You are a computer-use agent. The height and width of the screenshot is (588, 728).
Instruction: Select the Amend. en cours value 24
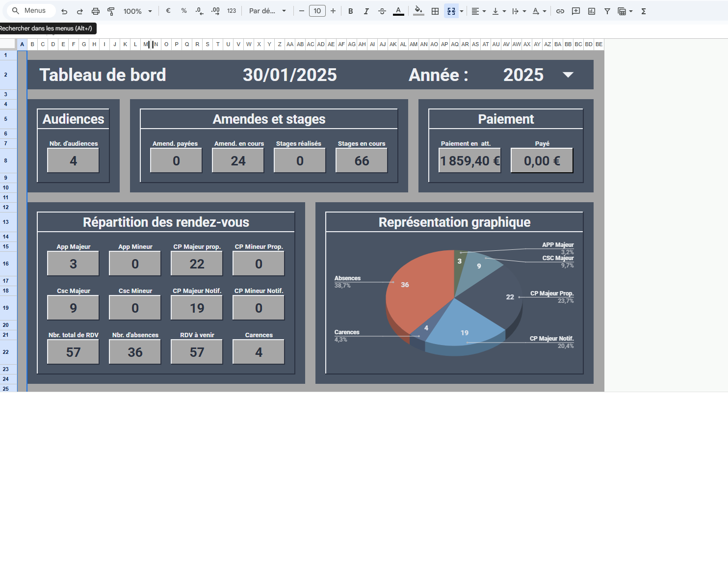pos(238,160)
